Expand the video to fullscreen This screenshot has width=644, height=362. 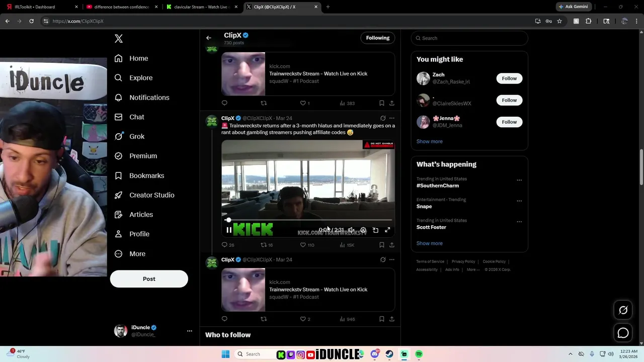coord(387,230)
